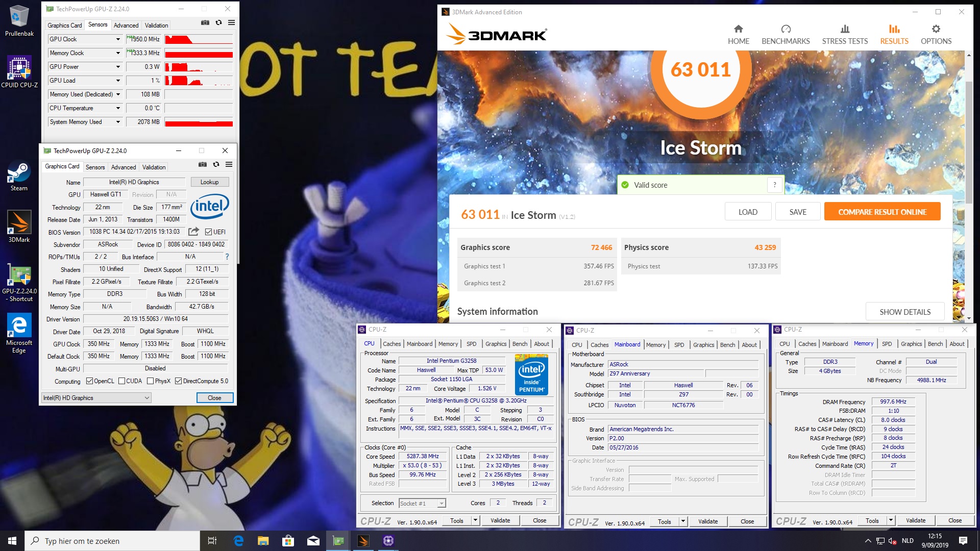Expand System Memory Used sensor dropdown
The image size is (980, 551).
coord(118,122)
